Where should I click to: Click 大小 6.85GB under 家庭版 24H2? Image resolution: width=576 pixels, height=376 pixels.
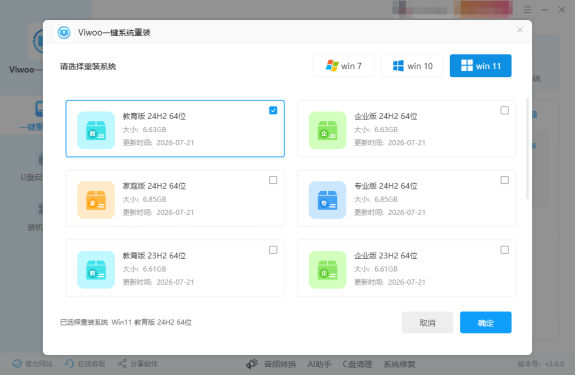click(x=144, y=199)
